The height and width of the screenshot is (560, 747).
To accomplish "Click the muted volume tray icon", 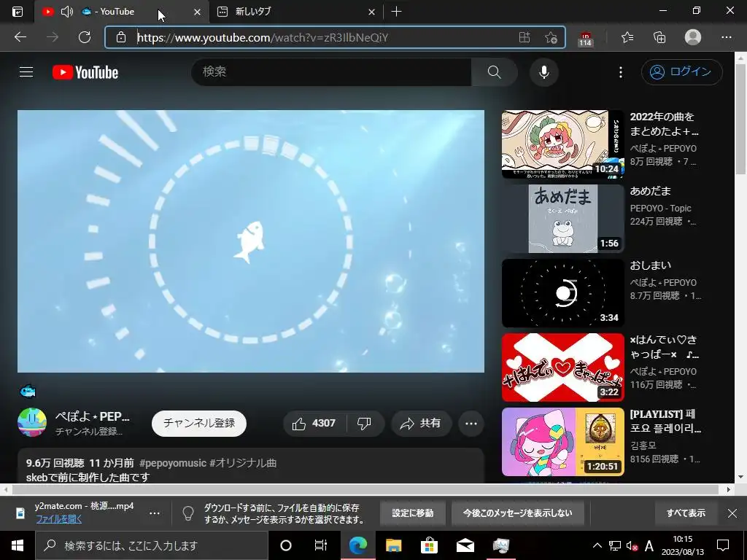I will 632,545.
